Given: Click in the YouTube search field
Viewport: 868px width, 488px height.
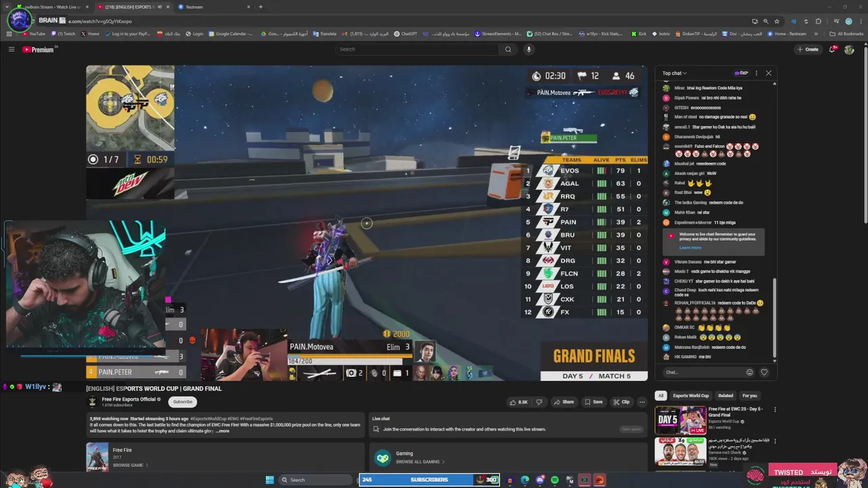Looking at the screenshot, I should [x=417, y=49].
